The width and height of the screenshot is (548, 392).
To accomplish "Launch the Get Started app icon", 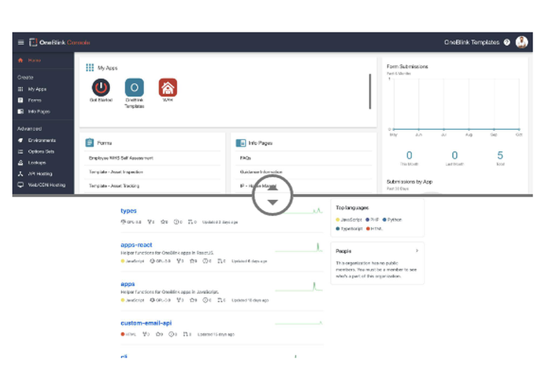I will tap(101, 87).
